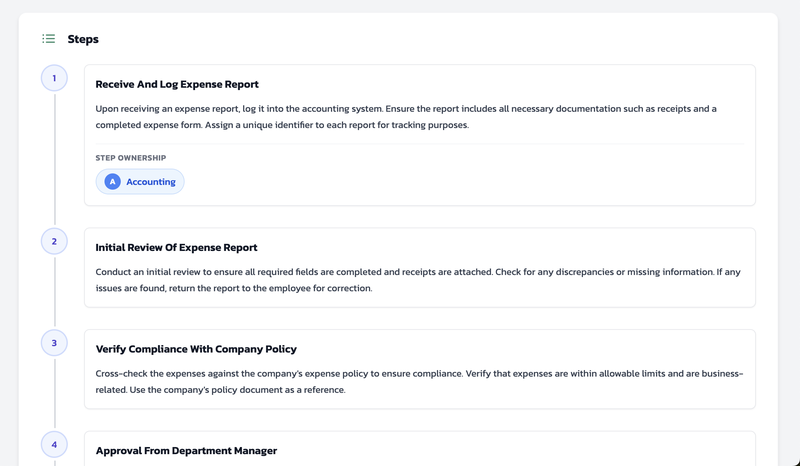Click the Steps list icon
Screen dimensions: 800x466
point(48,39)
